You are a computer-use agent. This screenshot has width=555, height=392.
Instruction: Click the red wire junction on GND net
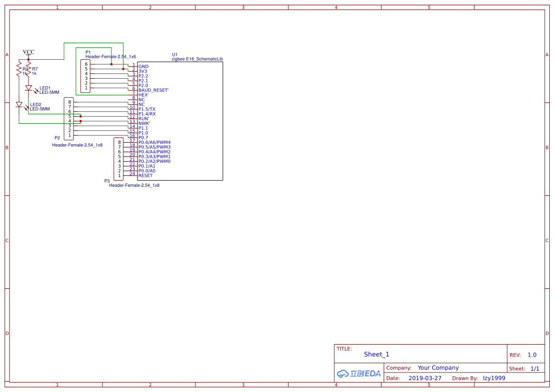[111, 64]
